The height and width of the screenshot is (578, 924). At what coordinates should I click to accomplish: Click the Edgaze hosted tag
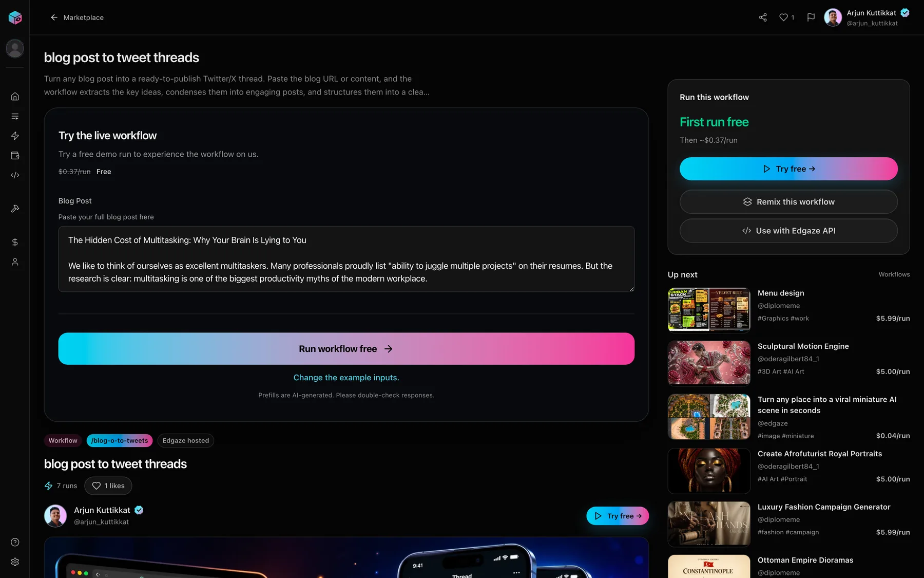[x=186, y=441]
